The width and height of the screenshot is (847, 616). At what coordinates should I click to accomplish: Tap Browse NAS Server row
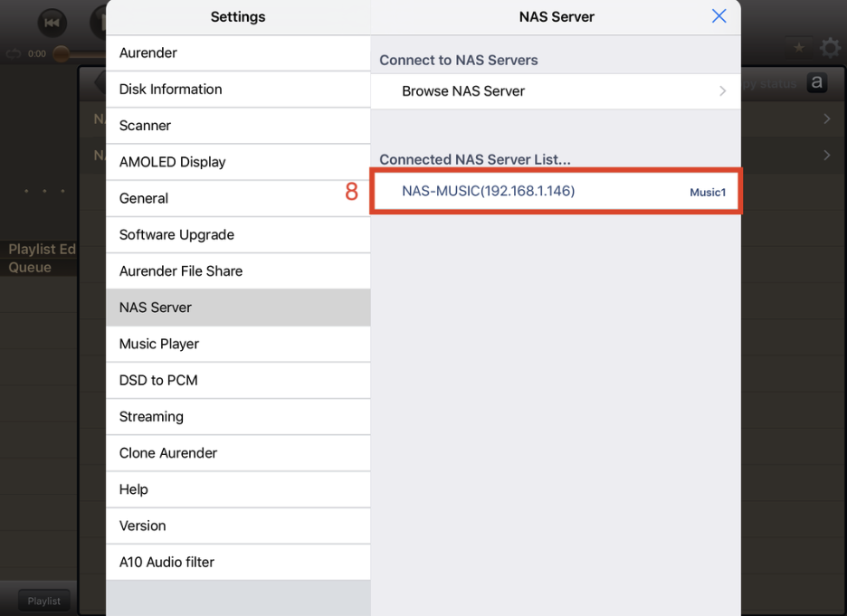click(556, 91)
